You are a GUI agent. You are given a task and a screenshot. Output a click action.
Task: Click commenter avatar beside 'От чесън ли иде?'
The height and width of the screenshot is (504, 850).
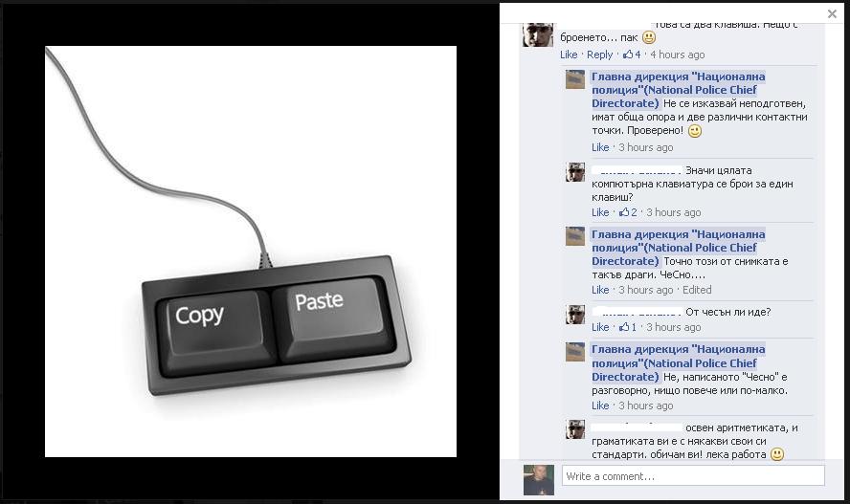[575, 314]
